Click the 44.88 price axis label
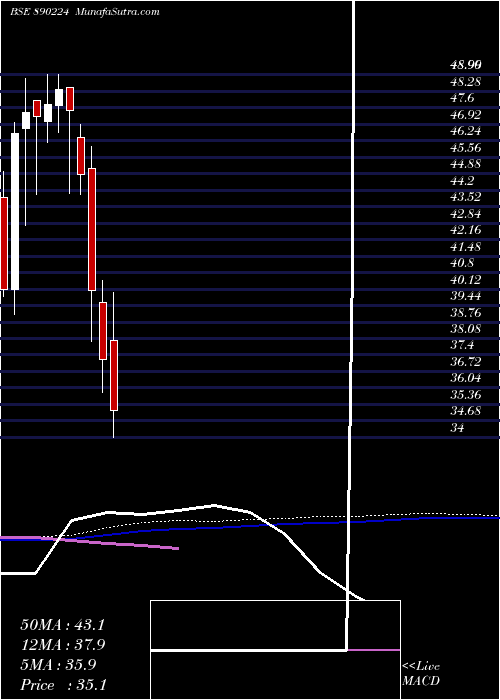This screenshot has height=700, width=500. click(x=466, y=164)
